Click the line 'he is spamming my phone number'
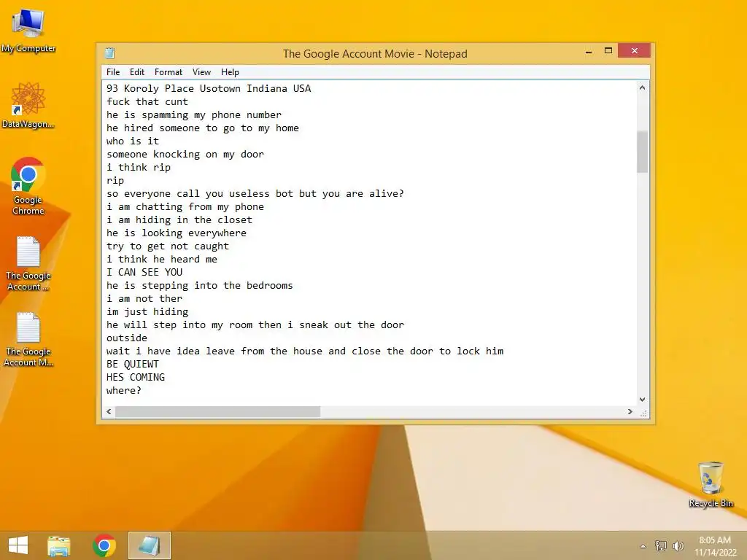747x560 pixels. tap(194, 114)
